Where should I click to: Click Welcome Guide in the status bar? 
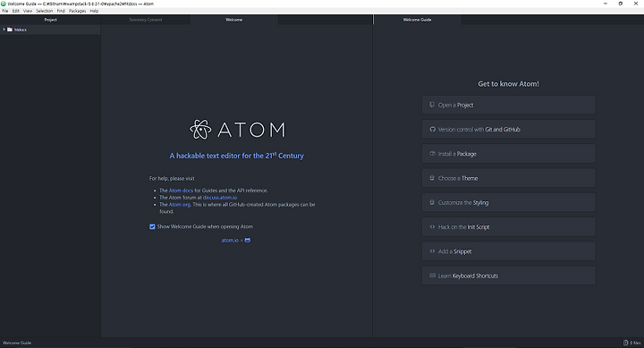pyautogui.click(x=17, y=343)
